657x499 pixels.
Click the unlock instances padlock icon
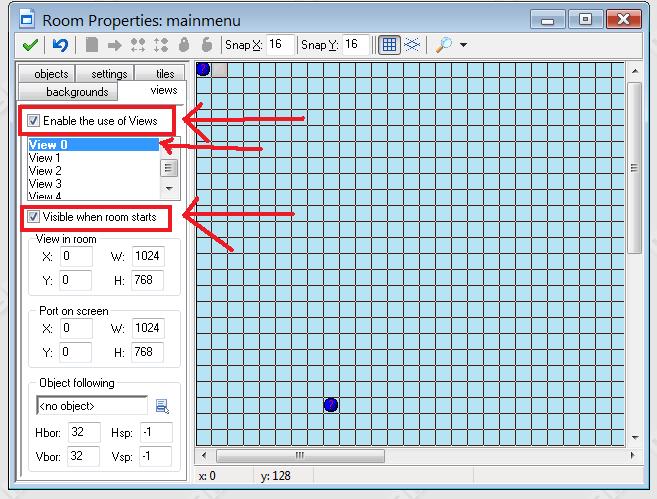pyautogui.click(x=207, y=45)
